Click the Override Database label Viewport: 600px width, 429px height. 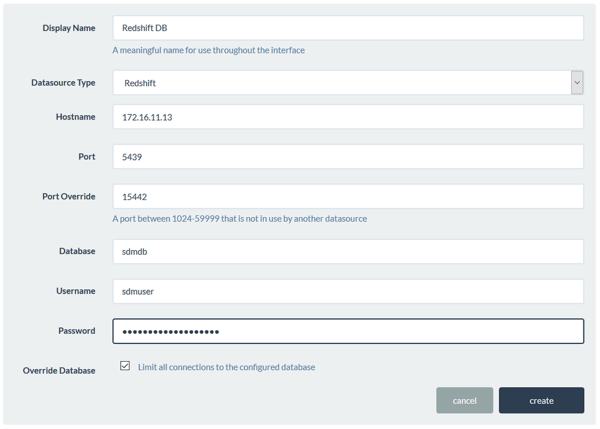pyautogui.click(x=59, y=370)
